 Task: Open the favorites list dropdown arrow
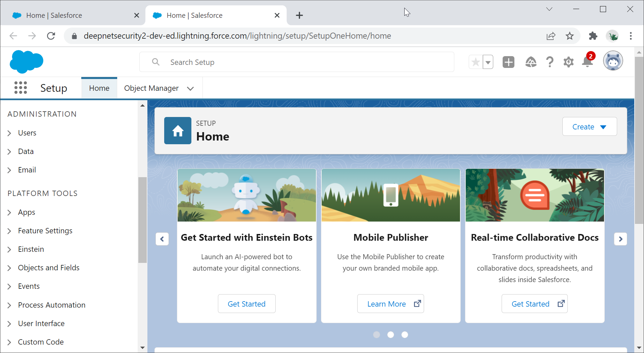pyautogui.click(x=488, y=62)
